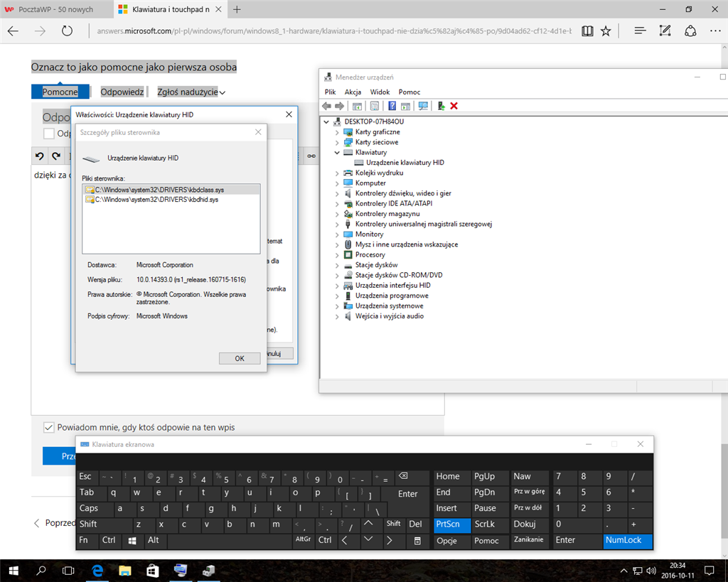The height and width of the screenshot is (582, 728).
Task: Toggle Caps key on on-screen keyboard
Action: click(x=95, y=509)
